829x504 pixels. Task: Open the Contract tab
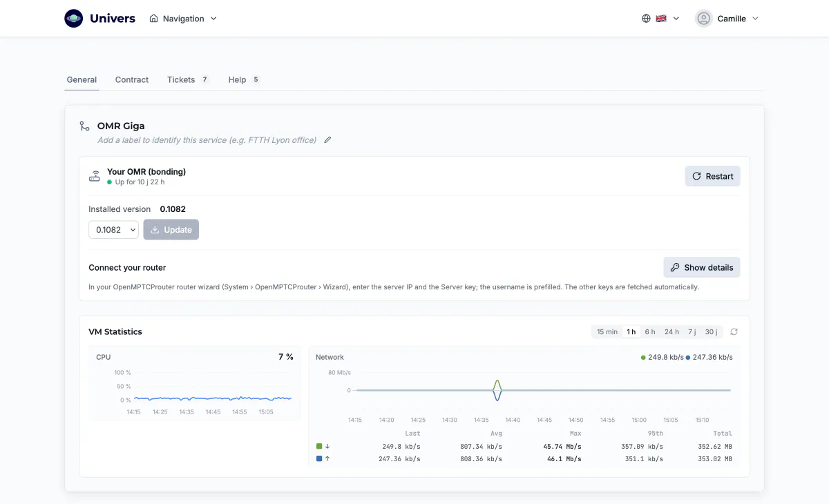point(132,80)
